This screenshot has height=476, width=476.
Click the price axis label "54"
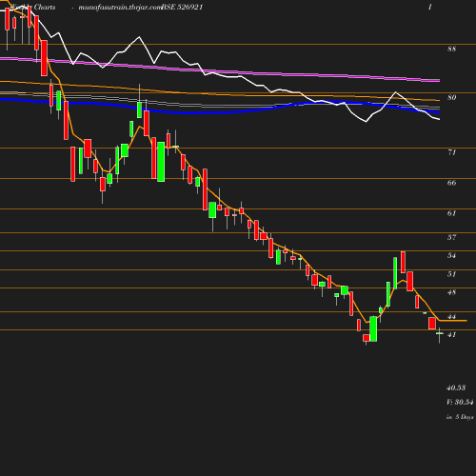point(451,255)
